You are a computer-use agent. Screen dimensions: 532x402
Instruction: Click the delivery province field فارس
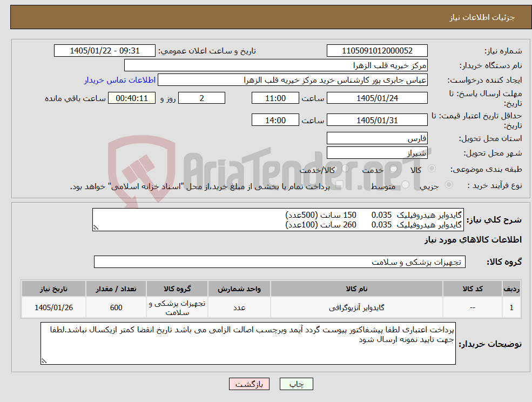click(x=377, y=138)
